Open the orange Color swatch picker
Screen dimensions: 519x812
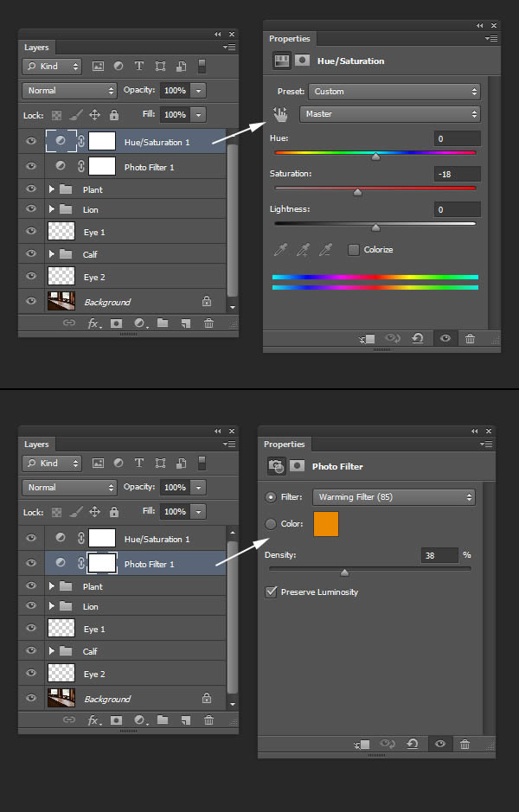(x=326, y=523)
